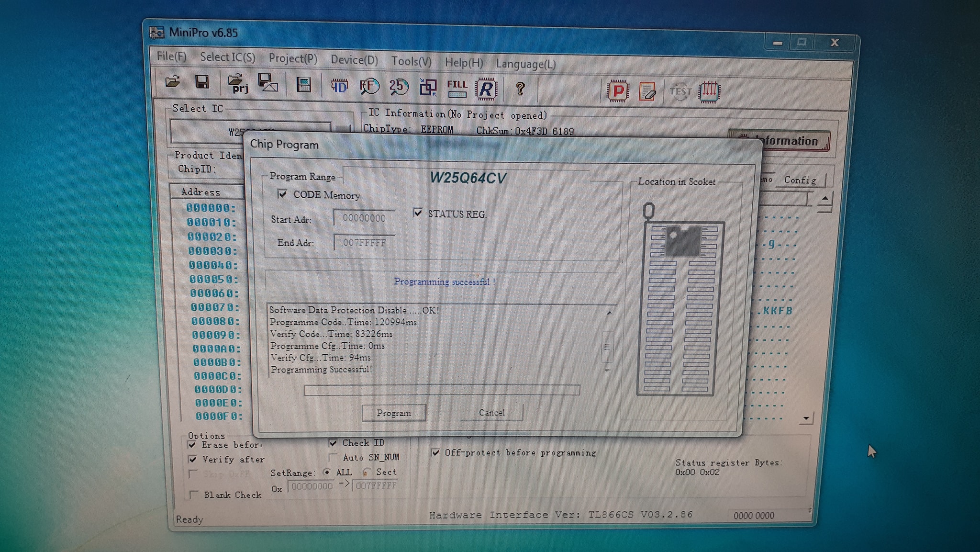
Task: Click the SetRange end address field 007FFFFF
Action: [x=376, y=486]
